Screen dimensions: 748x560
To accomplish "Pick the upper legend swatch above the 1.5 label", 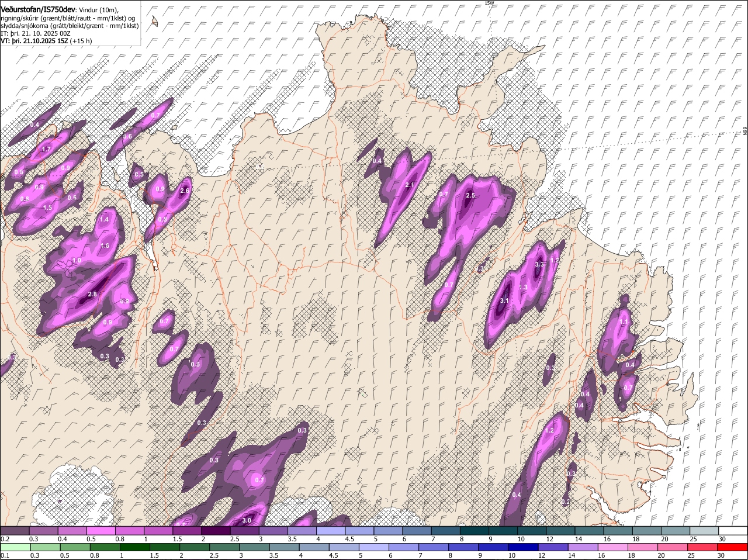I will tap(187, 531).
